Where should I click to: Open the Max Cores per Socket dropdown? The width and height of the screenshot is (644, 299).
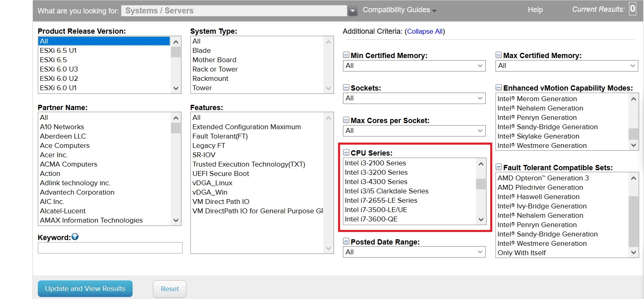click(414, 131)
